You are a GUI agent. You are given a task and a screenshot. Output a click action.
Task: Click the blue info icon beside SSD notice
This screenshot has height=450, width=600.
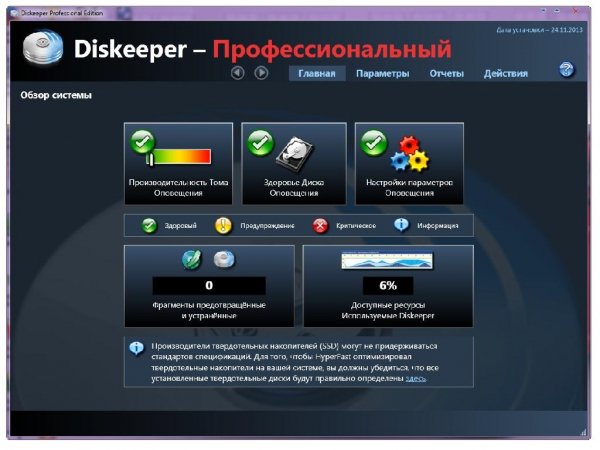[136, 348]
